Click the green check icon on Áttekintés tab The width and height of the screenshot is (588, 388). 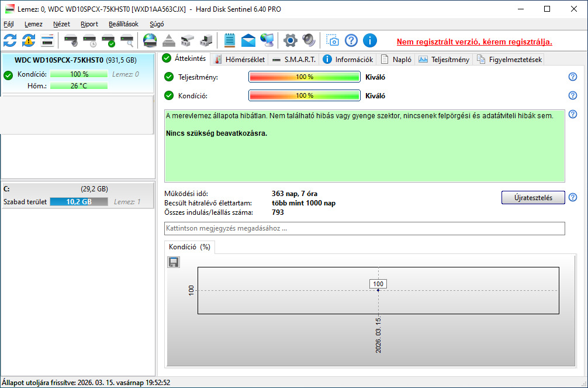tap(167, 58)
